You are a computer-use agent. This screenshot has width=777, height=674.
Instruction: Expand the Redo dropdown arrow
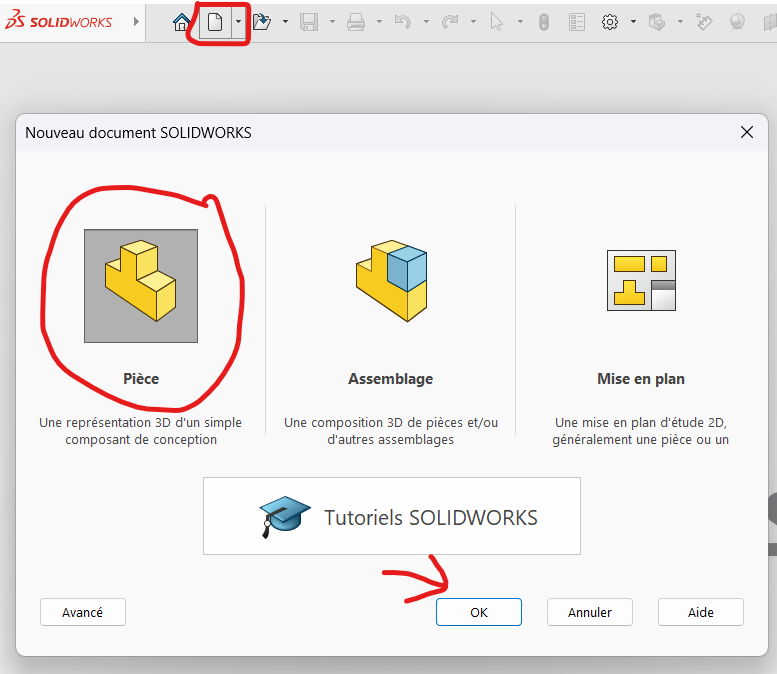(x=473, y=21)
